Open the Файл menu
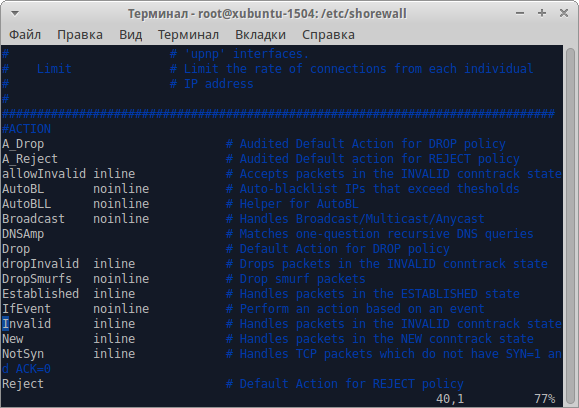This screenshot has height=408, width=579. (x=25, y=35)
